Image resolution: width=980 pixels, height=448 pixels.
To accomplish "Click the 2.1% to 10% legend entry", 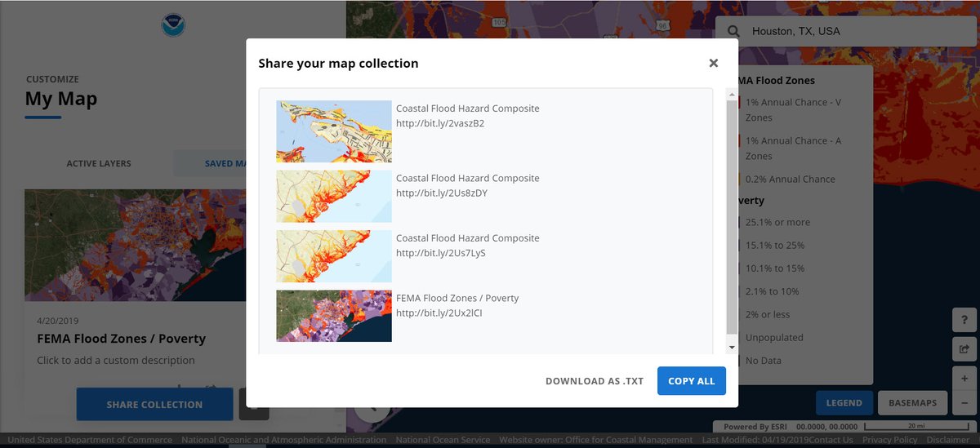I will [772, 291].
